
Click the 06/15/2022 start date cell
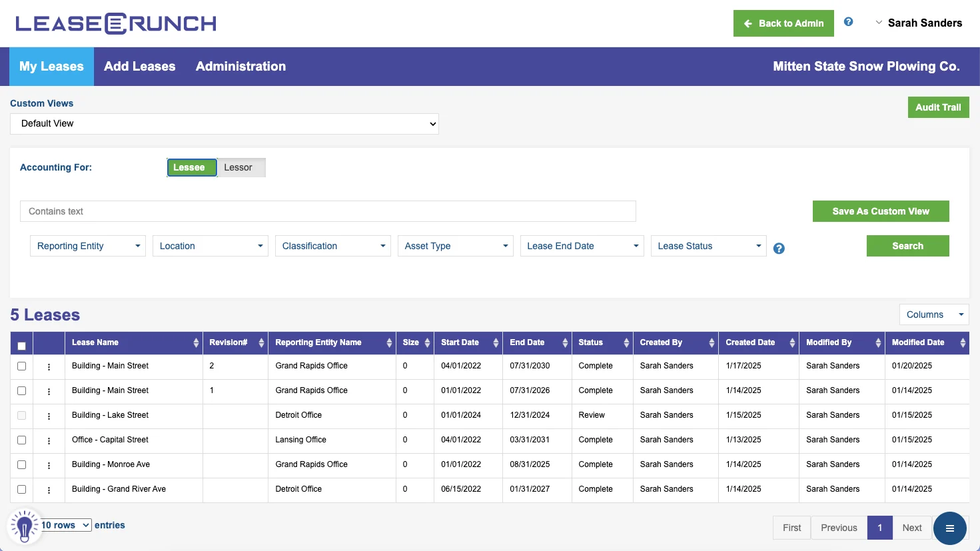[461, 489]
